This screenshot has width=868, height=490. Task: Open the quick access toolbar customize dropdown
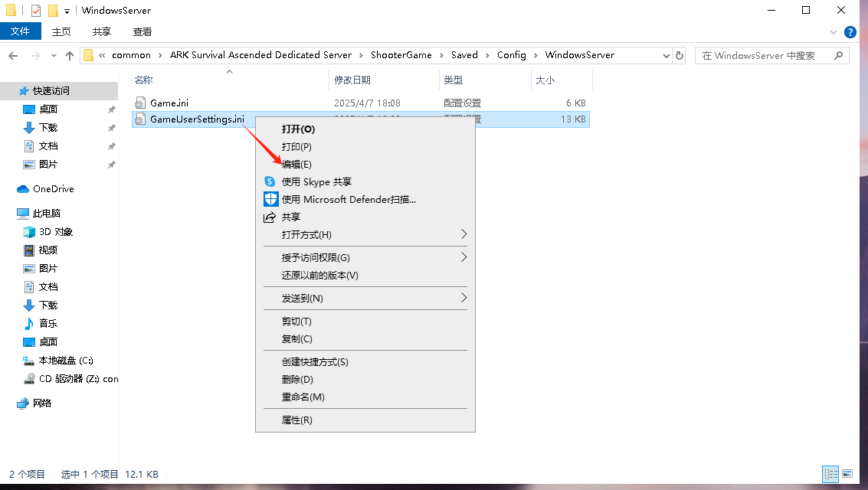pyautogui.click(x=67, y=11)
